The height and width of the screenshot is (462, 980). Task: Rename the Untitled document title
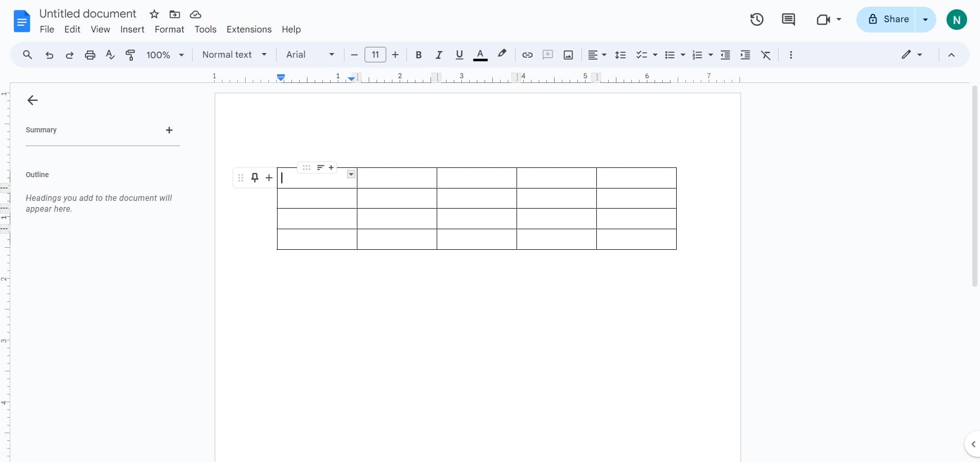coord(88,14)
